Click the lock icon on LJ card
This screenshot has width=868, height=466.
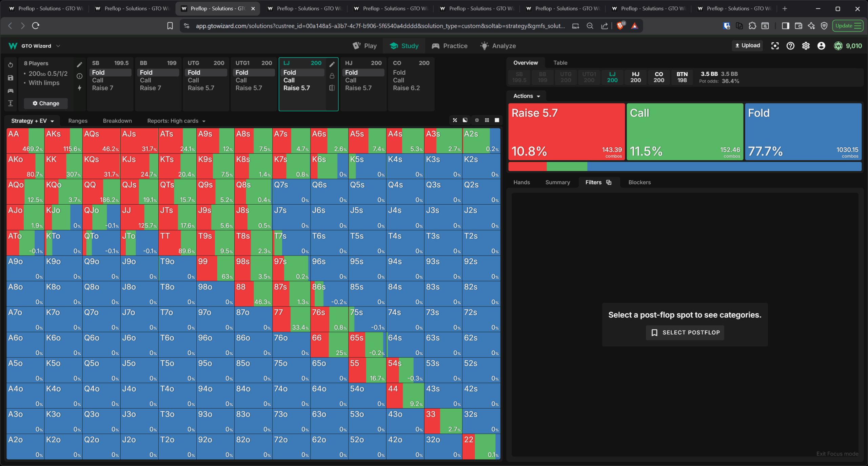332,76
